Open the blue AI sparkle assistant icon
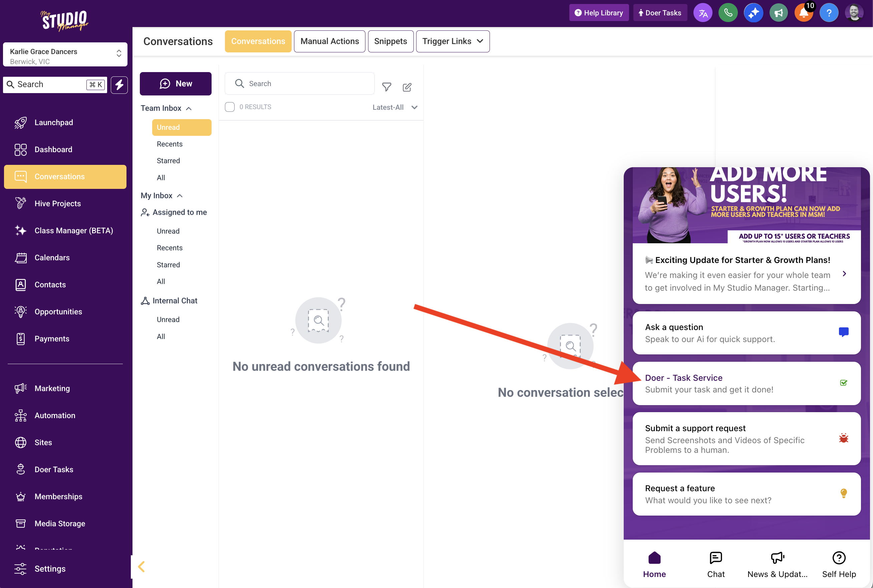 [754, 13]
